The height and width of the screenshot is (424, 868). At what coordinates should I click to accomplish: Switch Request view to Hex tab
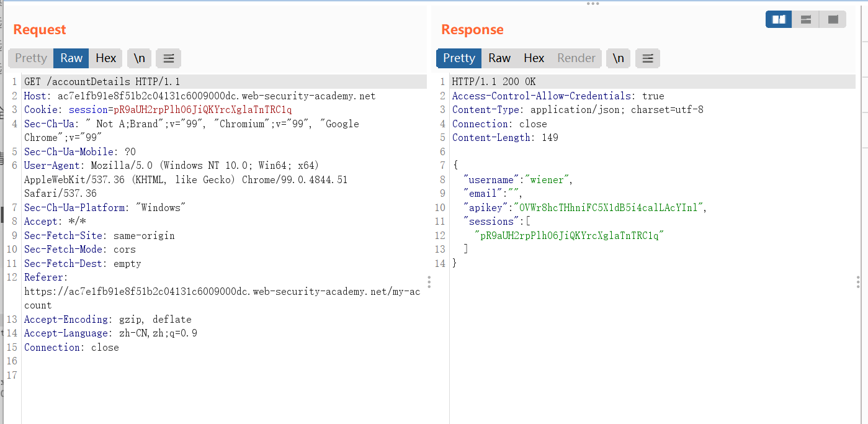106,58
